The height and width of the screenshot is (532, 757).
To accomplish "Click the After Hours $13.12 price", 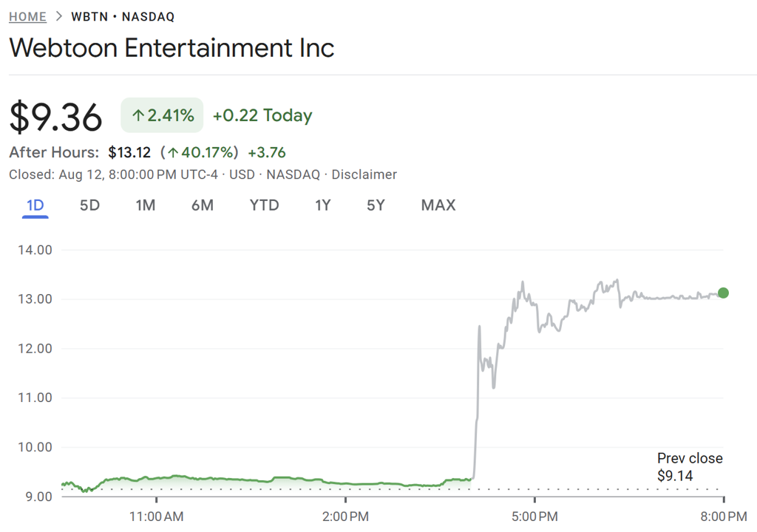I will (129, 153).
